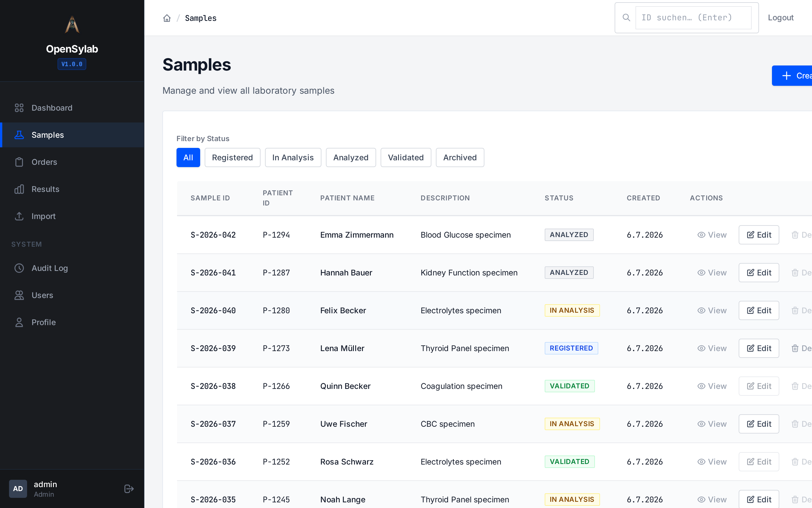The height and width of the screenshot is (508, 812).
Task: Open the Users group icon
Action: tap(19, 295)
